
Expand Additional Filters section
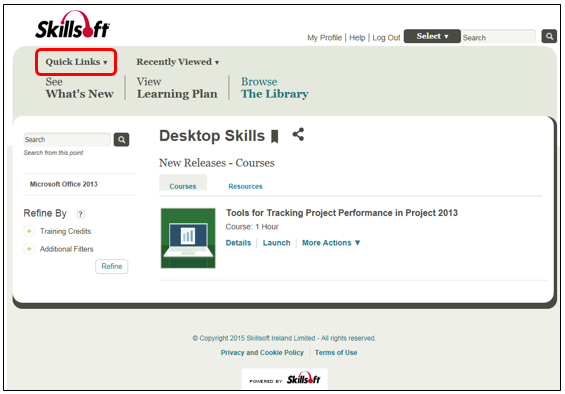click(29, 249)
